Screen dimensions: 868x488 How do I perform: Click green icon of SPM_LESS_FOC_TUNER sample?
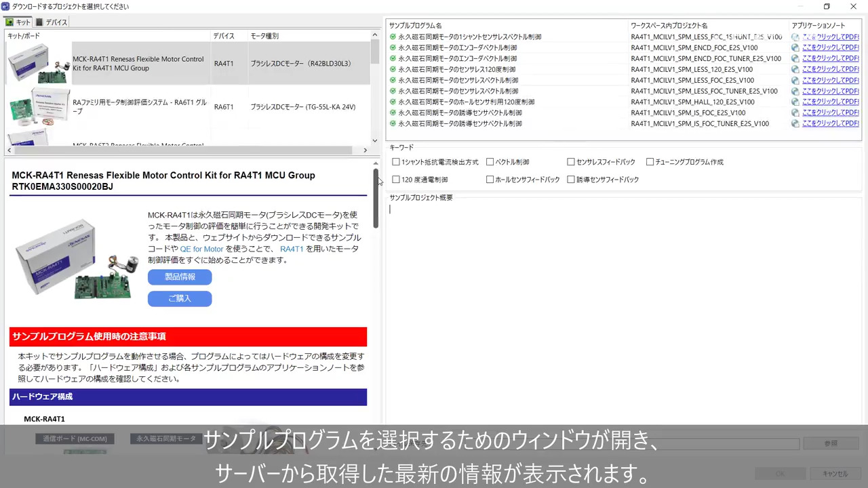pos(393,91)
